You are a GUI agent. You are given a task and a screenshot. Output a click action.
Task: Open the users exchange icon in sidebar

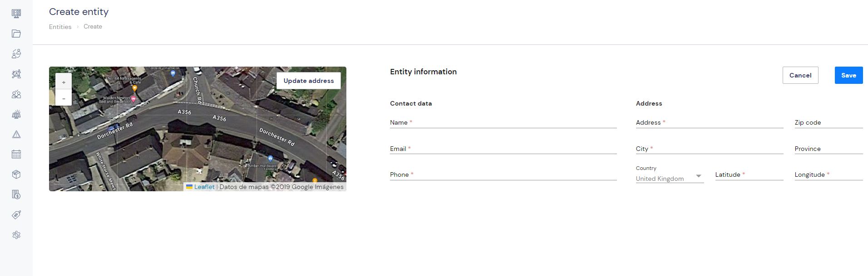click(x=16, y=54)
